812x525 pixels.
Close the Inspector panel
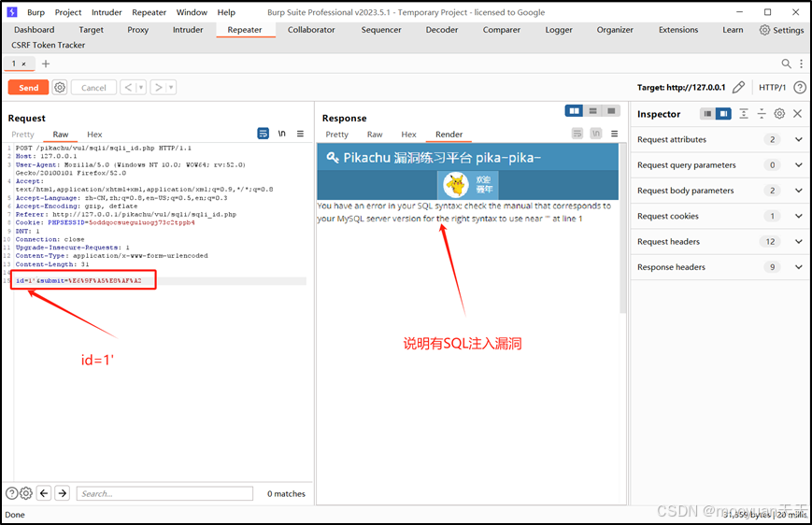(797, 114)
